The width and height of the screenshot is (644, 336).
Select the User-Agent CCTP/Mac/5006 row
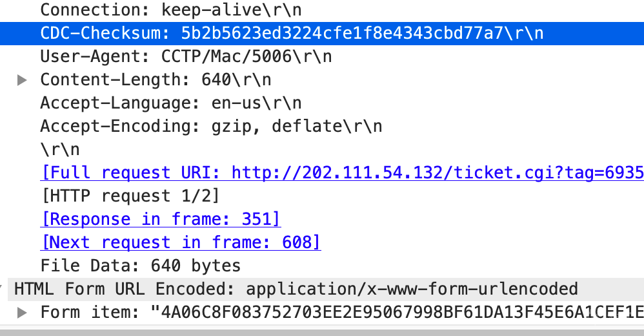pyautogui.click(x=186, y=57)
